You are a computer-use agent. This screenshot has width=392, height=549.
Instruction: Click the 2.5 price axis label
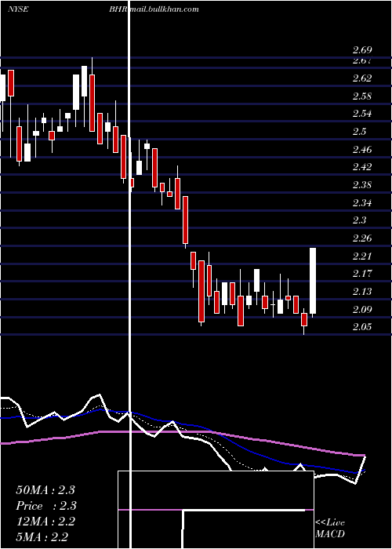coord(359,131)
